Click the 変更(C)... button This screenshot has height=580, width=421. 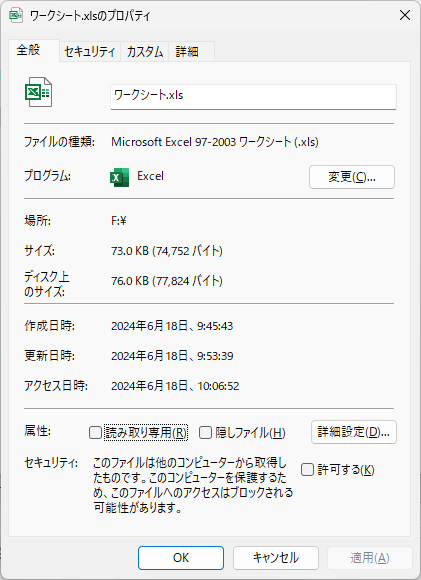coord(352,177)
